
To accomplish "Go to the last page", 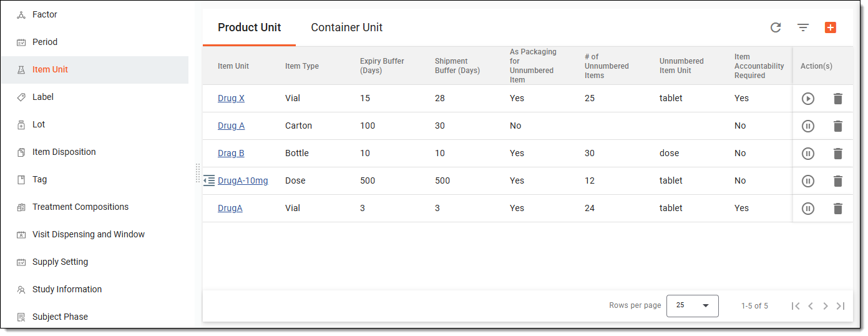I will [x=841, y=305].
